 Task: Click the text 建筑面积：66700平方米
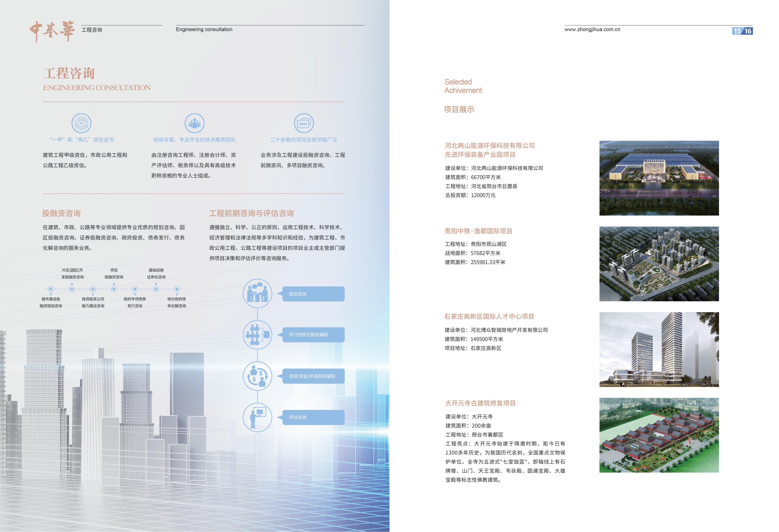tap(473, 177)
